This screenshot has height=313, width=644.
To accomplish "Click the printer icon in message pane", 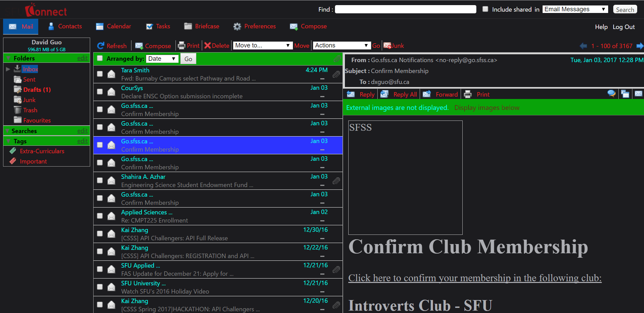I will [468, 94].
